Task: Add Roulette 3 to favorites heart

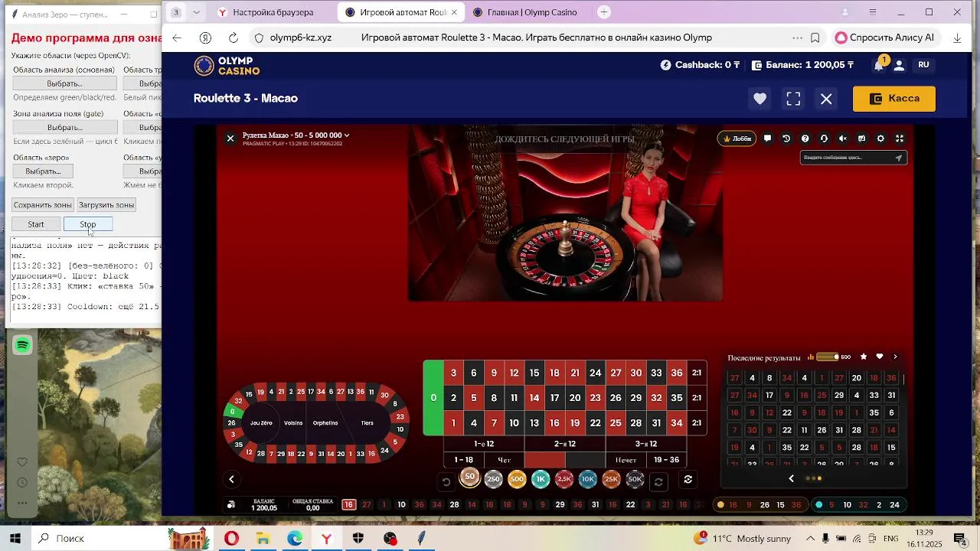Action: point(759,99)
